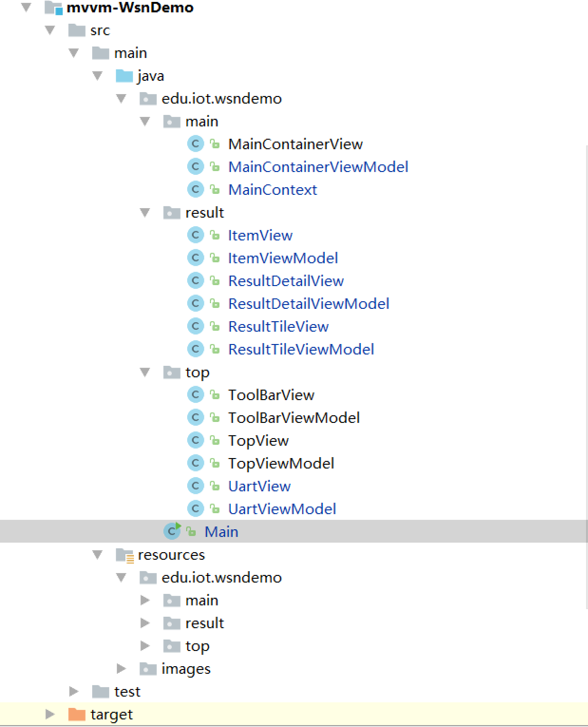
Task: Open the ItemView class file
Action: coord(260,235)
